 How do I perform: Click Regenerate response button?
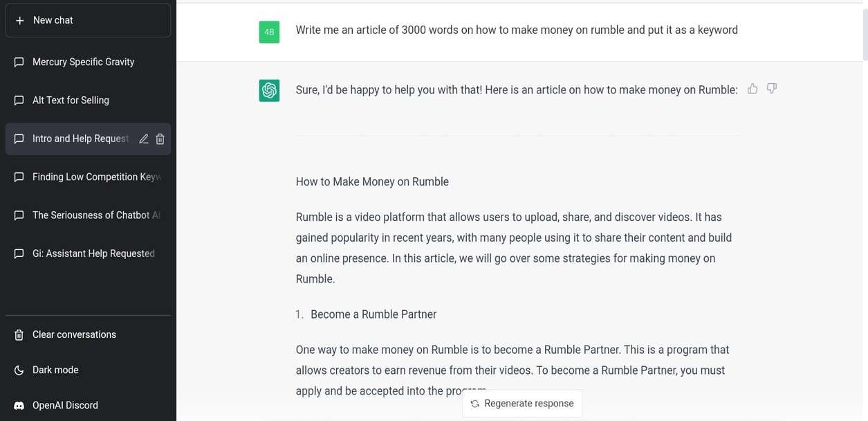tap(522, 404)
